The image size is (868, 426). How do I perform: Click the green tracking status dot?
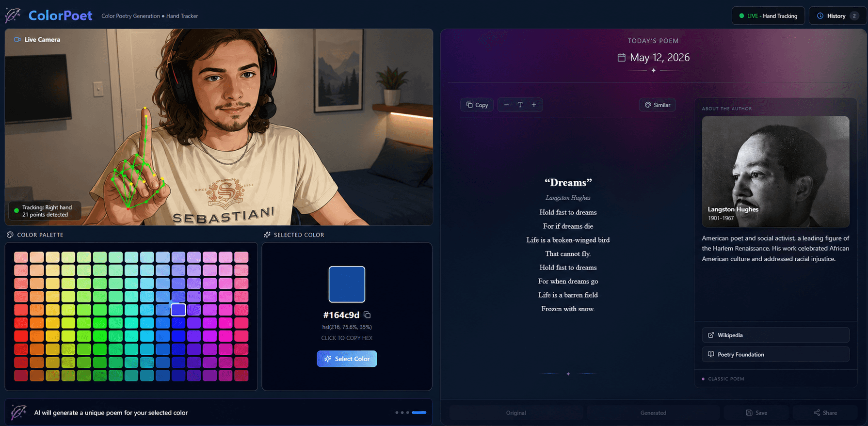tap(16, 211)
